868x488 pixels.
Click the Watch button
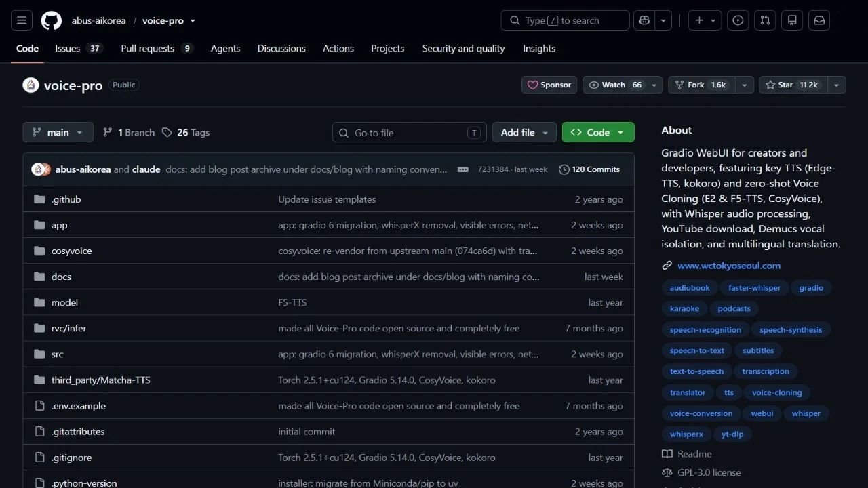click(614, 85)
